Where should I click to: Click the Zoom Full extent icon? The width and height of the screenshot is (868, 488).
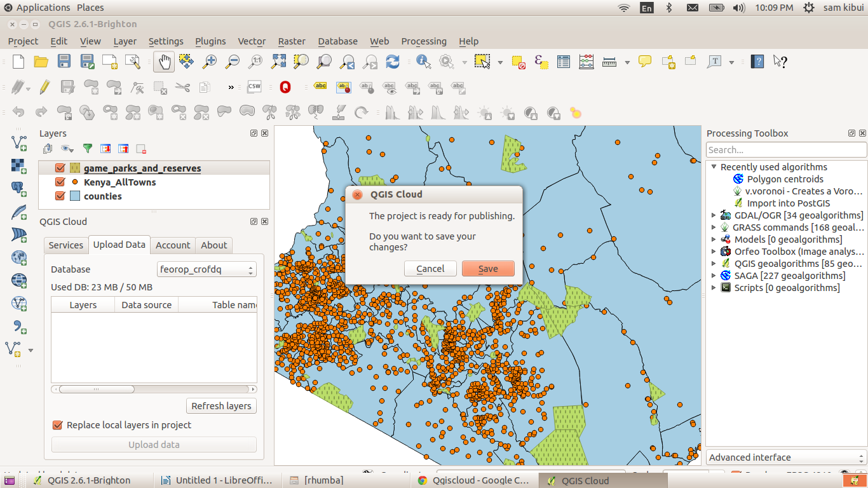tap(278, 62)
